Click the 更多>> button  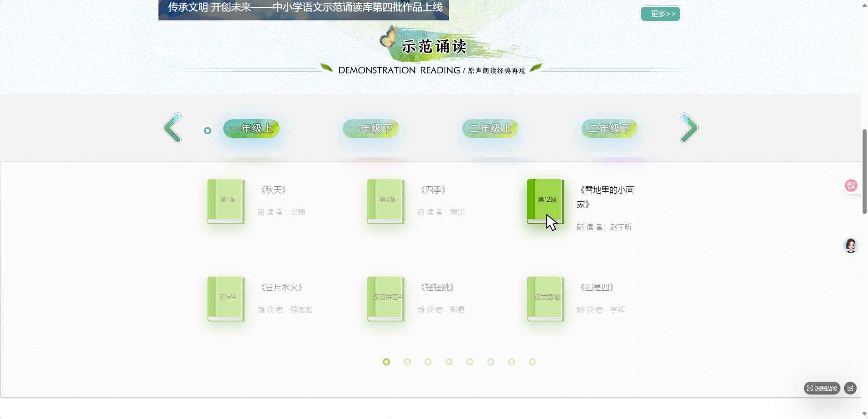660,14
